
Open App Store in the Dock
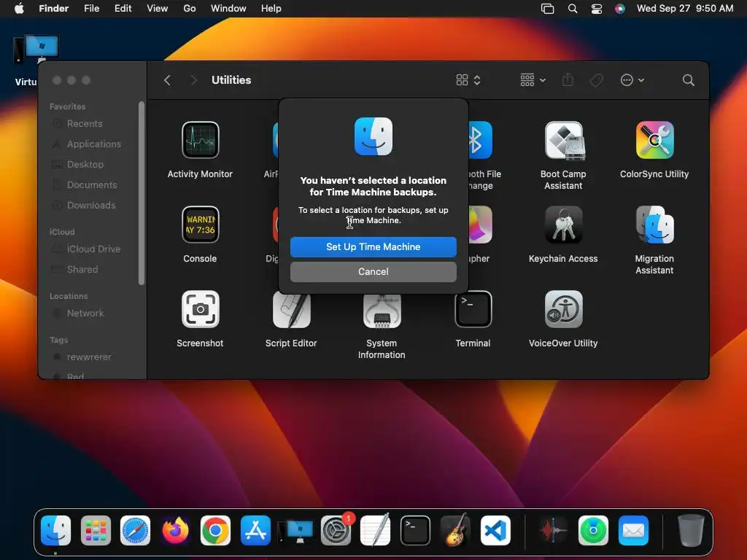(x=255, y=531)
